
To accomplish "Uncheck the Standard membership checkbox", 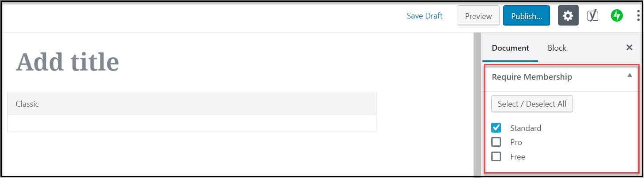I will [x=496, y=128].
